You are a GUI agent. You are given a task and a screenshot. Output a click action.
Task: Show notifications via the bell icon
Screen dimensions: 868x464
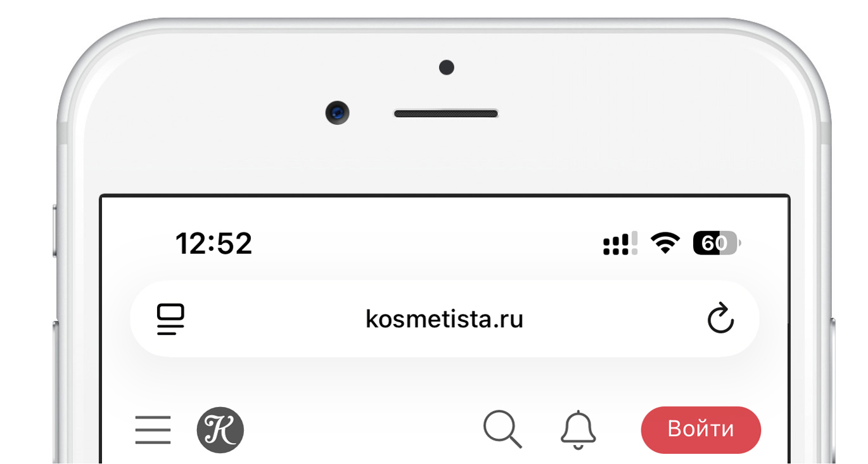tap(578, 430)
